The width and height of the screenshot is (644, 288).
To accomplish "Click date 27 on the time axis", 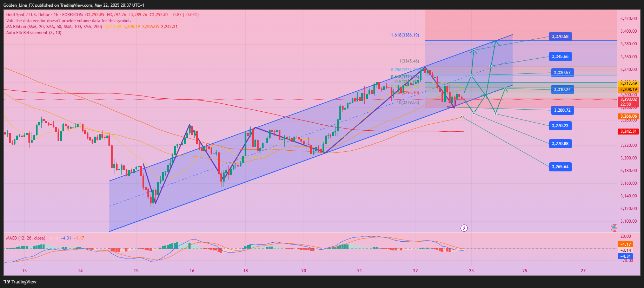I will point(583,271).
